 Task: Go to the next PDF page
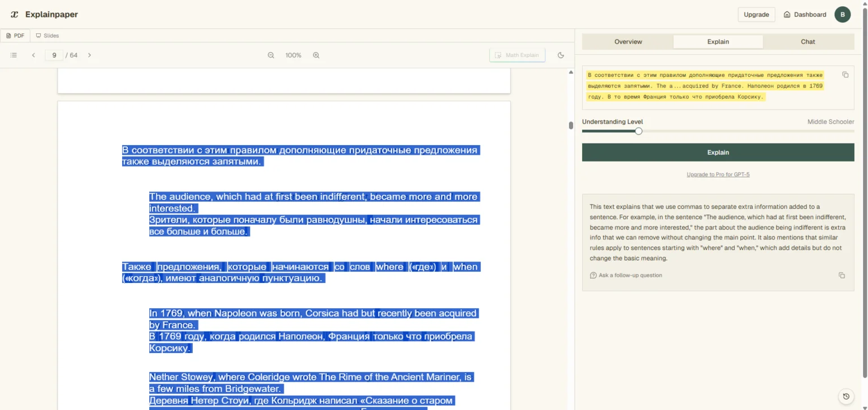(x=89, y=55)
